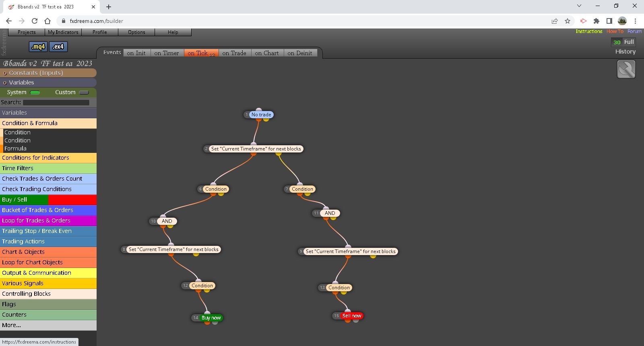Switch to the on Timer tab
The image size is (644, 346).
[167, 53]
